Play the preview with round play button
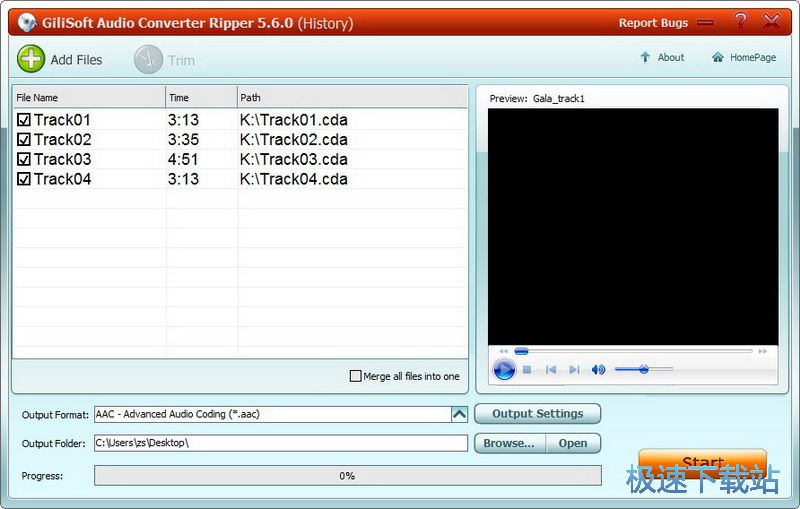800x509 pixels. tap(504, 369)
